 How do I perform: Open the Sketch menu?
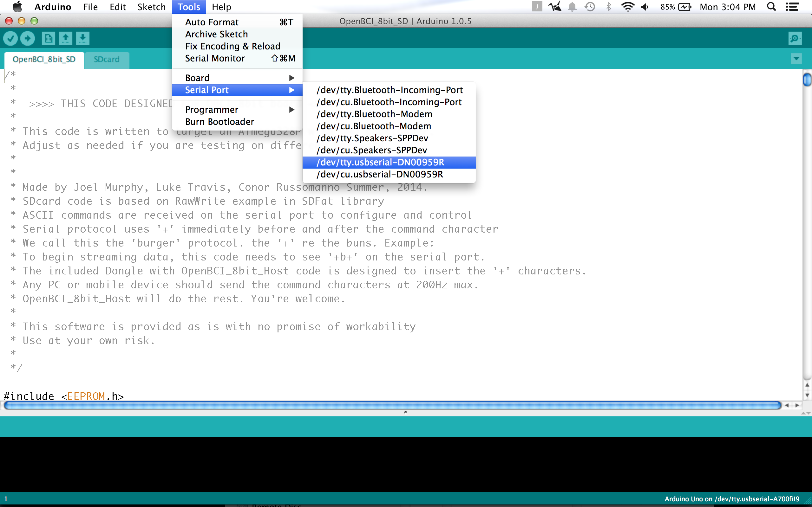coord(151,7)
